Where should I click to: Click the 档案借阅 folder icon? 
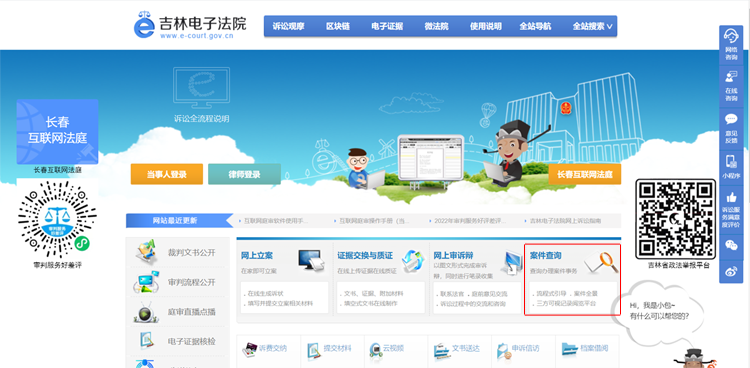pos(569,349)
